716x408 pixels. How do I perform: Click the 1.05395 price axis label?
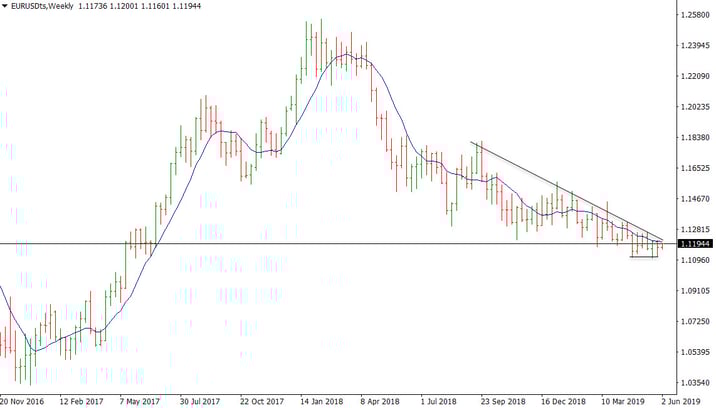click(x=695, y=352)
